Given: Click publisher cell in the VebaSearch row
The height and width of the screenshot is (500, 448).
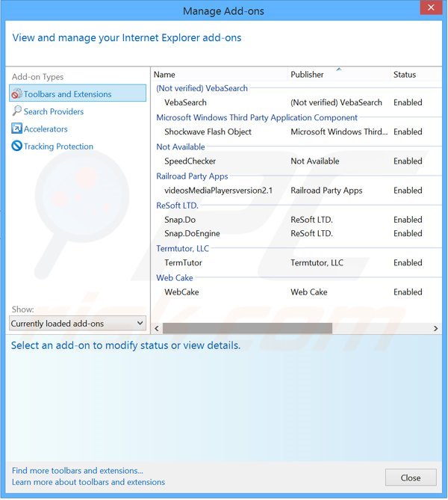Looking at the screenshot, I should click(336, 102).
